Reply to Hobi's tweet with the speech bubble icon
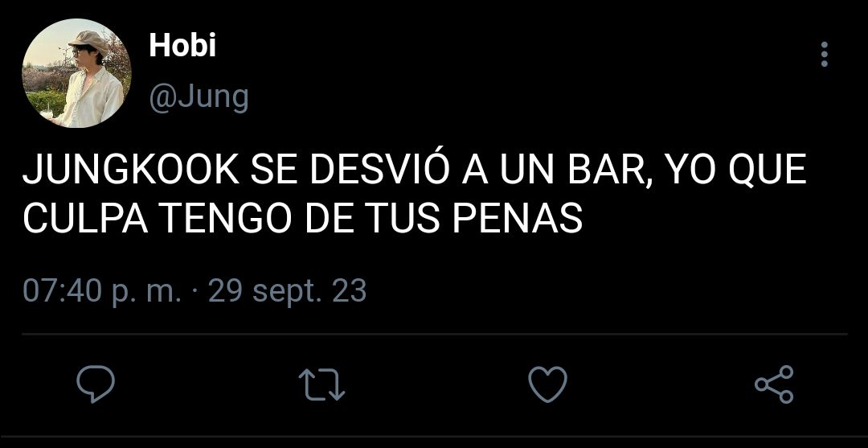The image size is (868, 448). click(x=96, y=384)
